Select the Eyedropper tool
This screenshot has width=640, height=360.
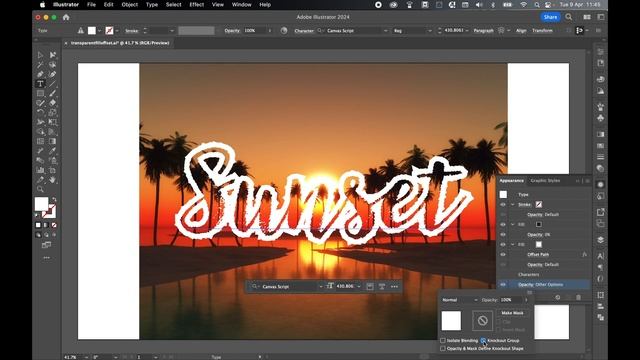pos(53,151)
